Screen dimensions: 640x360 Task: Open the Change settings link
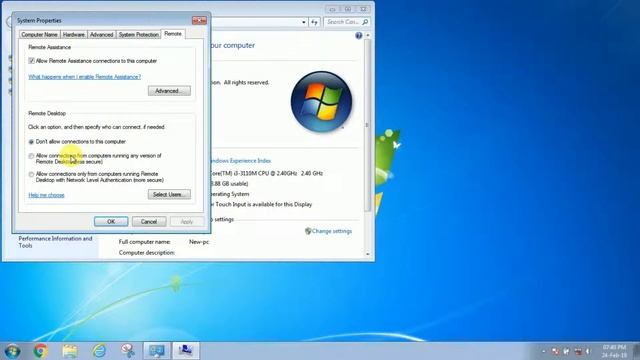(x=331, y=231)
